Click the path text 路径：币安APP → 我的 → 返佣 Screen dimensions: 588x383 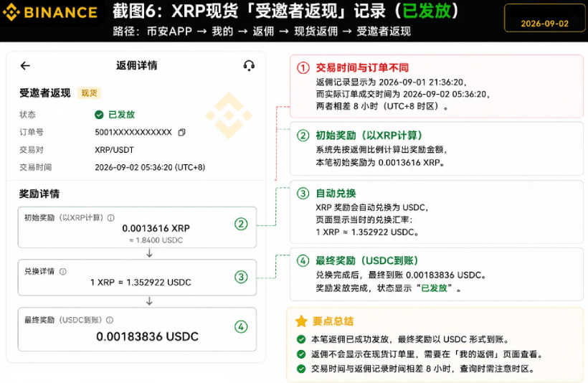[x=194, y=31]
